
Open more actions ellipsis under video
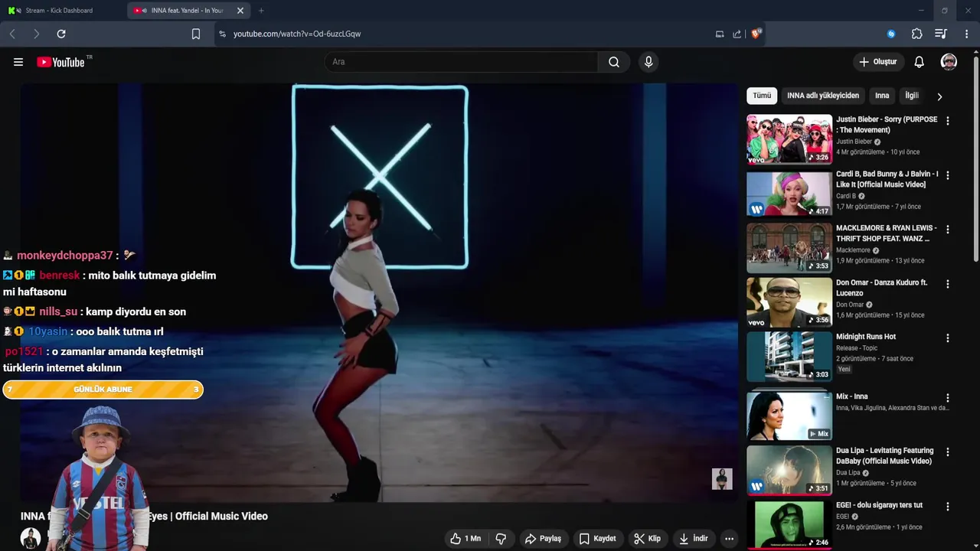tap(729, 539)
